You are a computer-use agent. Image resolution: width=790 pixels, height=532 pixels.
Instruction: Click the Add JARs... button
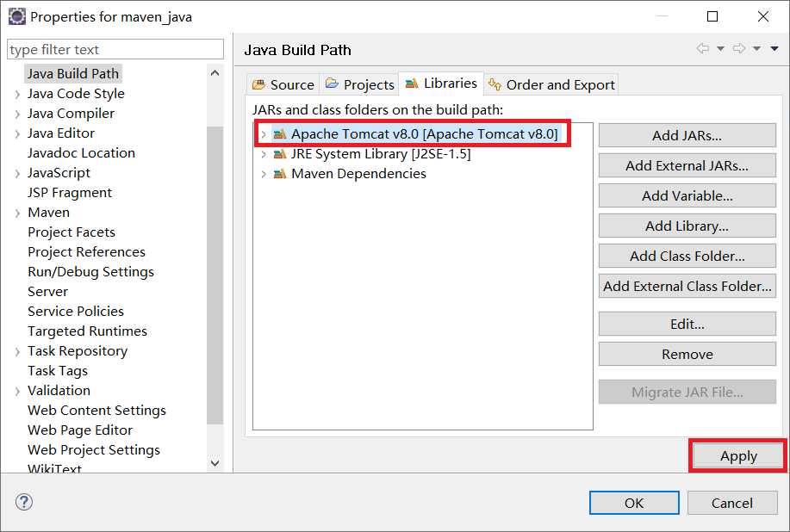pyautogui.click(x=687, y=135)
